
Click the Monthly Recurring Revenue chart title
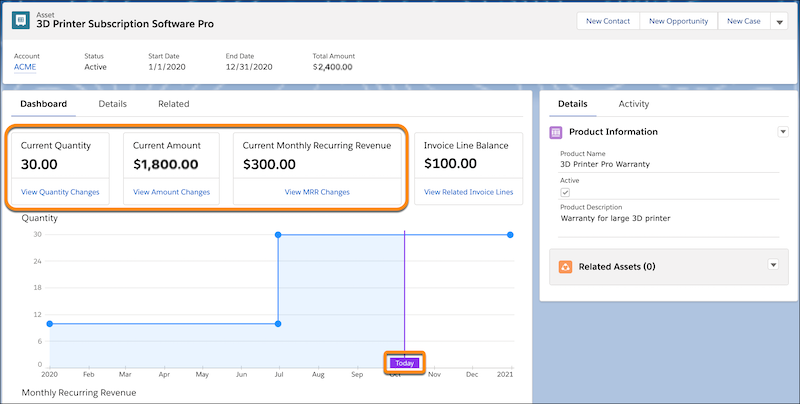79,393
